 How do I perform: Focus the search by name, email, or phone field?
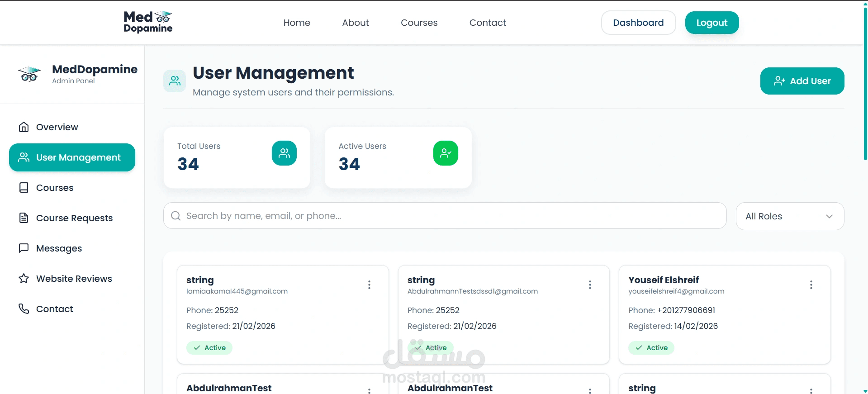pyautogui.click(x=445, y=216)
